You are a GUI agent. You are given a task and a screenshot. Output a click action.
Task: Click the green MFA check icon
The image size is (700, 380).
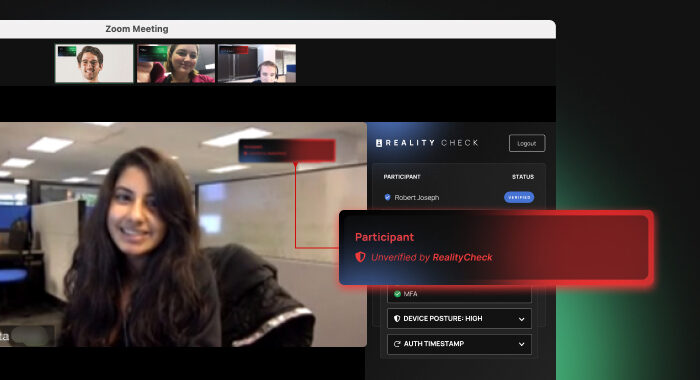click(397, 294)
